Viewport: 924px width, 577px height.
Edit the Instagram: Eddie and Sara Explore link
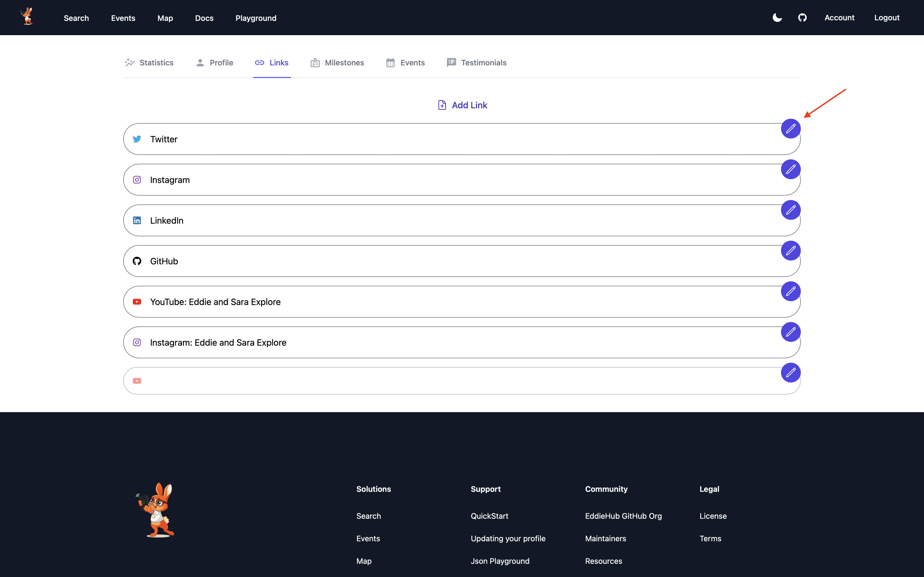(791, 332)
